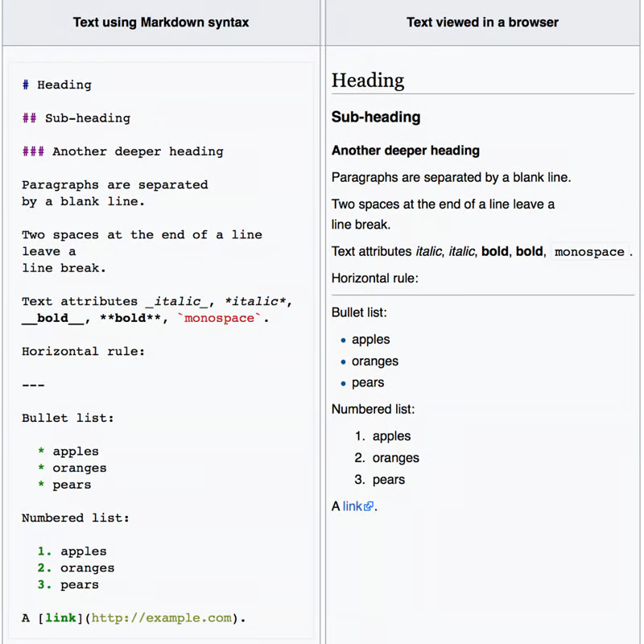Image resolution: width=644 pixels, height=644 pixels.
Task: Click the 'Text using Markdown syntax' column header
Action: pos(161,23)
